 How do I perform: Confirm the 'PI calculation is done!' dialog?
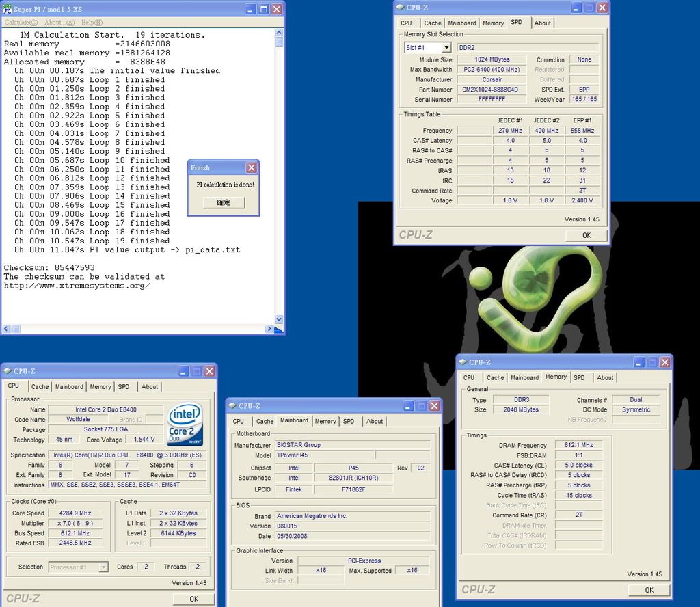tap(224, 202)
